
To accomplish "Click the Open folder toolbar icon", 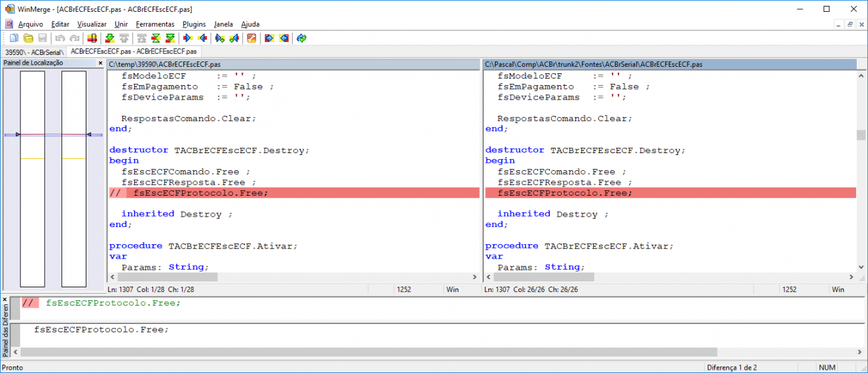I will (x=28, y=38).
